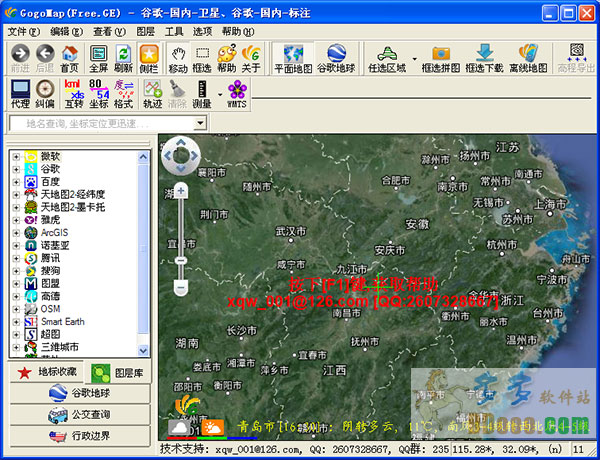This screenshot has width=600, height=460.
Task: Open the 格式 degree format tool
Action: (123, 94)
